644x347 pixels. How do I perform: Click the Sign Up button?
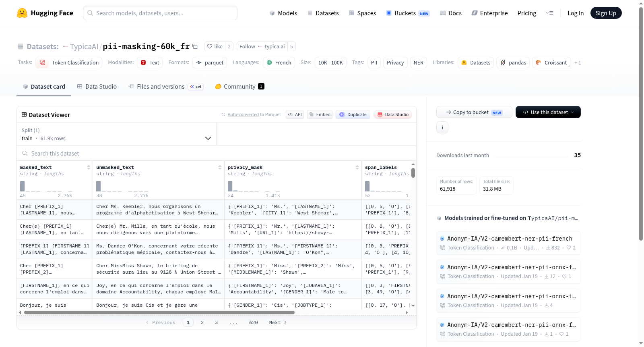pyautogui.click(x=606, y=13)
